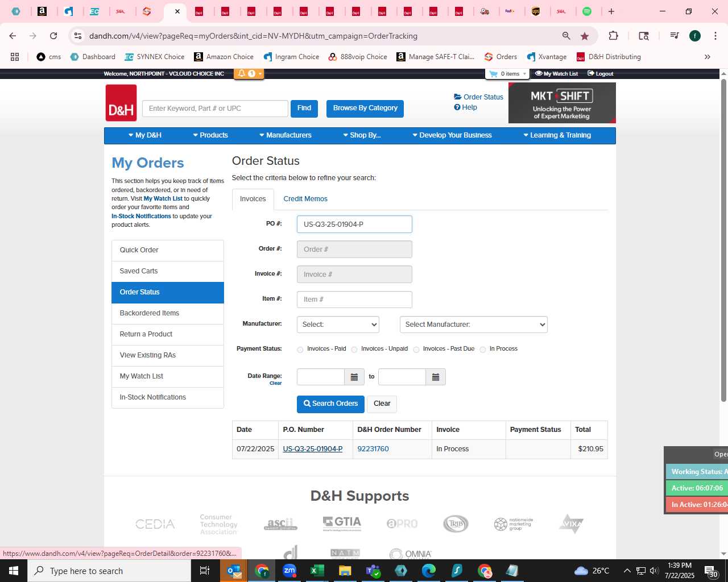This screenshot has height=582, width=728.
Task: Open Backordered Items in sidebar
Action: [x=168, y=313]
